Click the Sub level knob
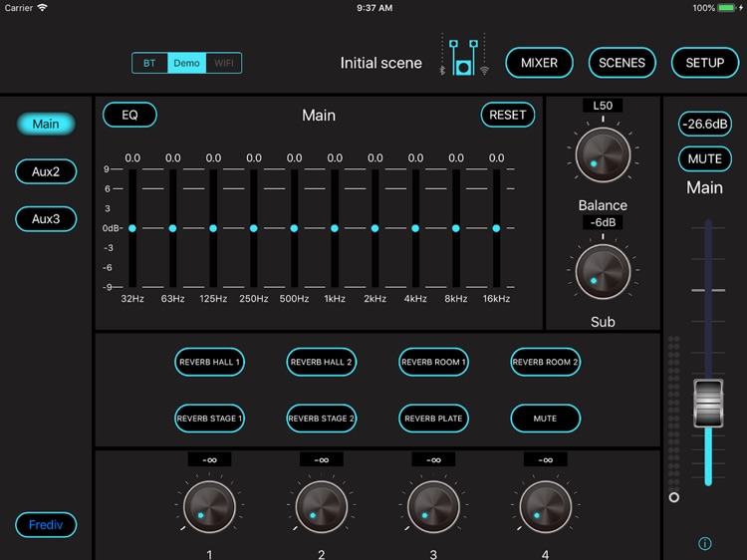This screenshot has width=747, height=560. tap(603, 272)
